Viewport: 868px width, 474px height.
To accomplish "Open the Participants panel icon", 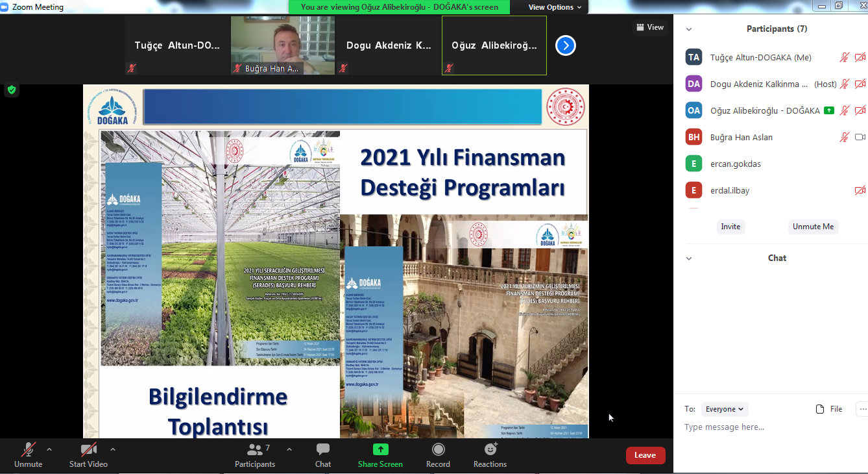I will pyautogui.click(x=255, y=449).
